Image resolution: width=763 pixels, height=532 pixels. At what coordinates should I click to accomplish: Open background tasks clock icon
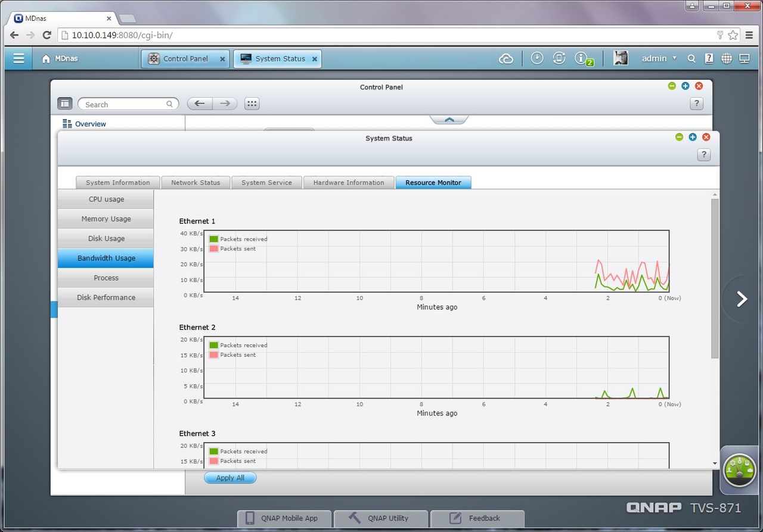coord(537,58)
